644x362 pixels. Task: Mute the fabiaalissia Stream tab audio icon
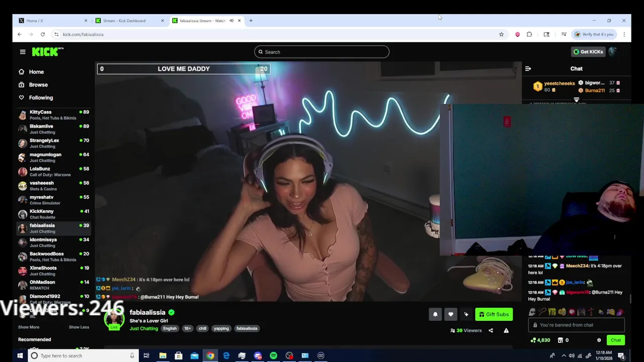coord(231,21)
